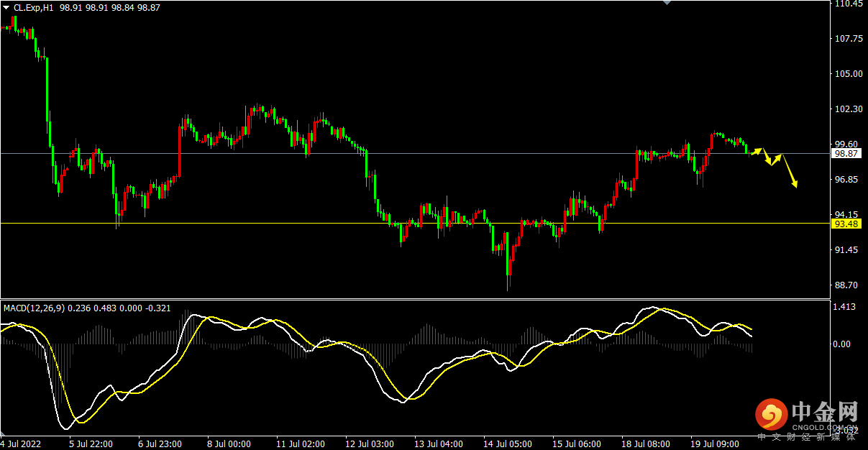Click the OHLC values 98.91 98.91 98.84 98.87
Image resolution: width=868 pixels, height=450 pixels.
tap(109, 6)
